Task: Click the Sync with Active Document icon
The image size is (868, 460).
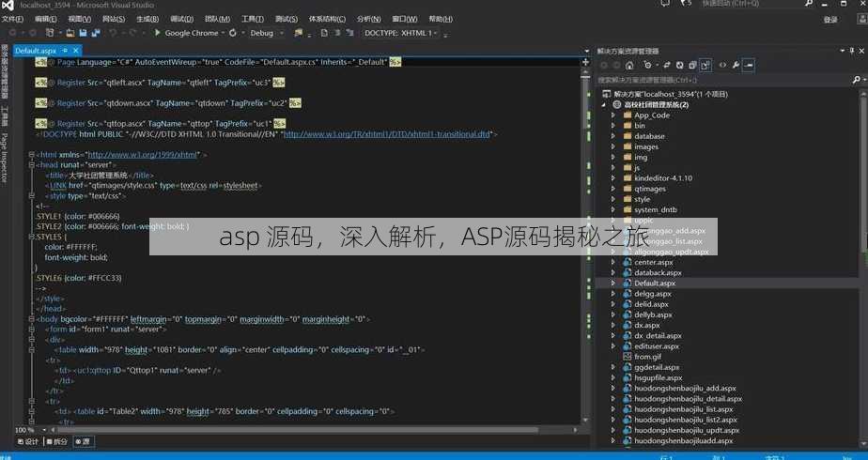Action: click(667, 65)
